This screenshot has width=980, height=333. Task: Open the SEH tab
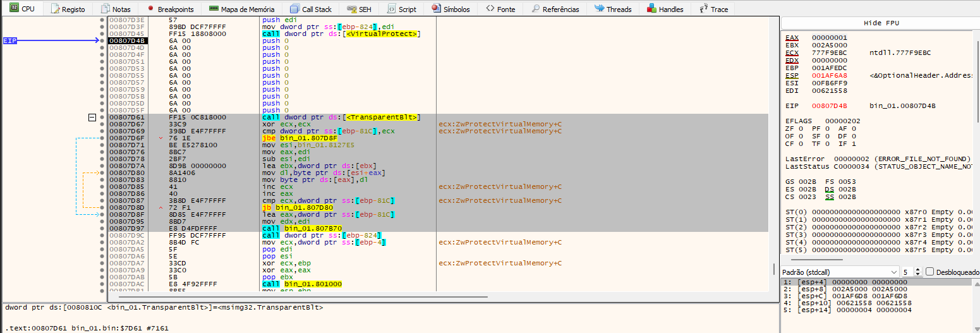[x=360, y=9]
